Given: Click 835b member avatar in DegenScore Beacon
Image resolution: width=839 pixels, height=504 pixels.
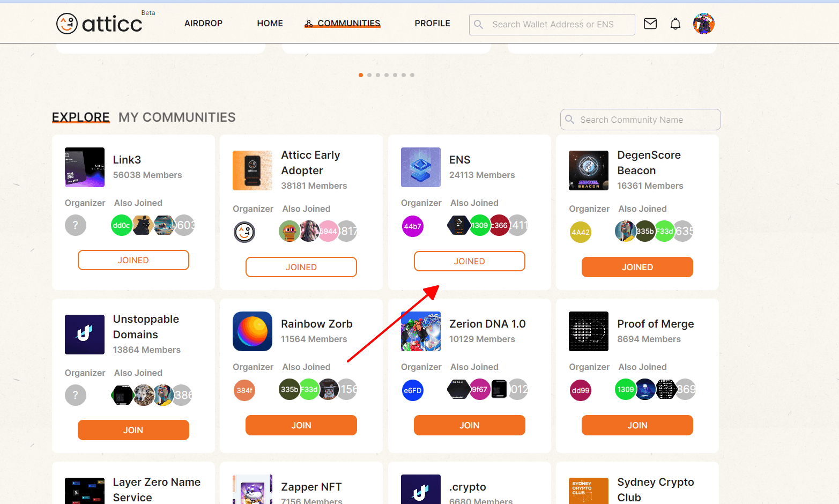Looking at the screenshot, I should pyautogui.click(x=644, y=231).
